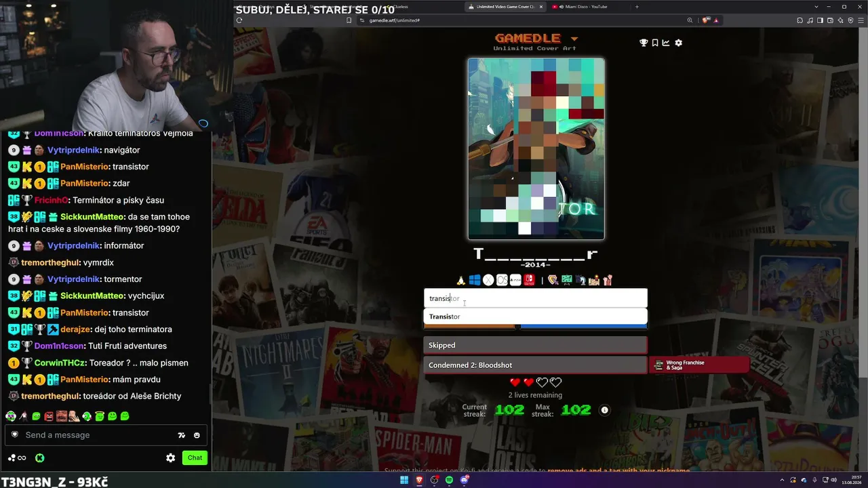Click the Skipped guess row
This screenshot has width=868, height=488.
click(x=536, y=345)
